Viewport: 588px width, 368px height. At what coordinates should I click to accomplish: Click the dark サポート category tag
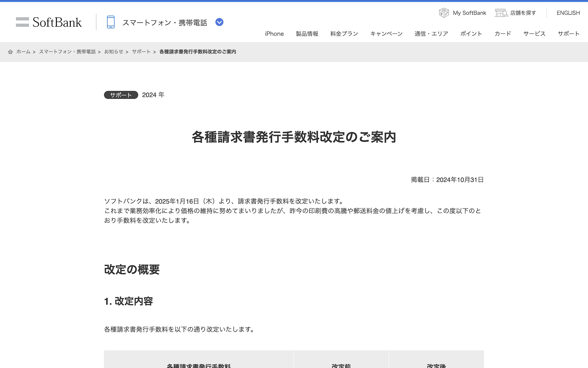pyautogui.click(x=121, y=95)
